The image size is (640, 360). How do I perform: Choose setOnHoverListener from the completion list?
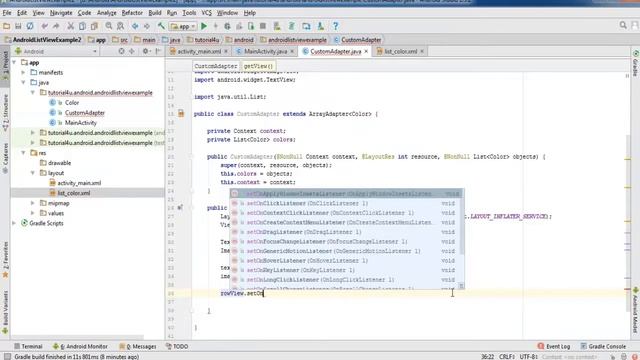[345, 260]
